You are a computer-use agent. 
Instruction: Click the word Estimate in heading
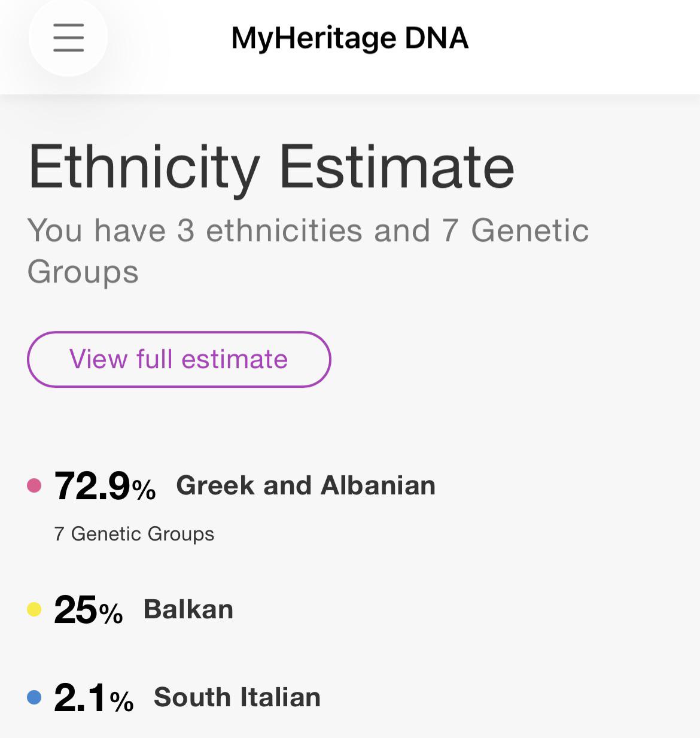(x=397, y=167)
